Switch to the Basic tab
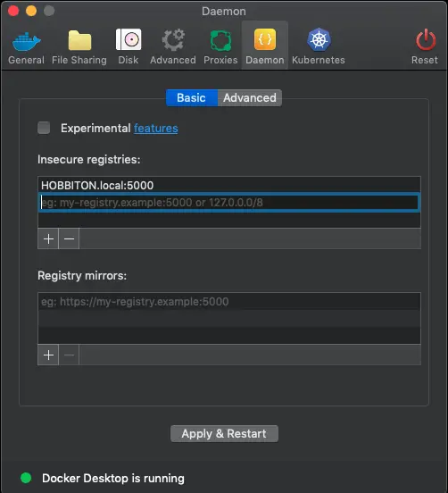The height and width of the screenshot is (493, 448). pyautogui.click(x=192, y=97)
